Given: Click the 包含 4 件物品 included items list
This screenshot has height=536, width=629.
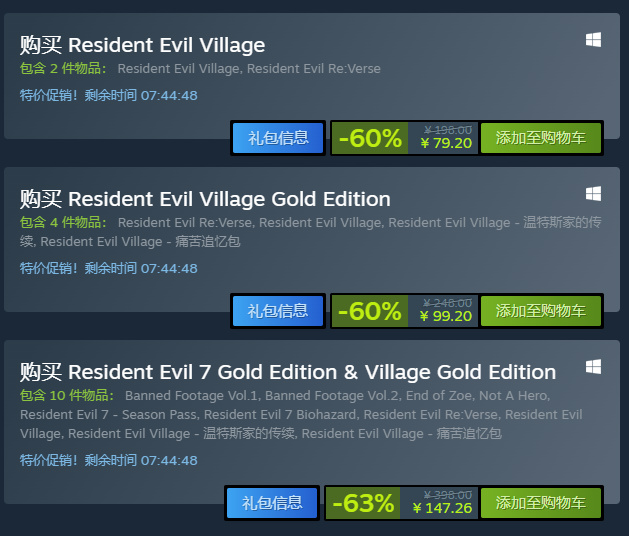Looking at the screenshot, I should [x=310, y=232].
